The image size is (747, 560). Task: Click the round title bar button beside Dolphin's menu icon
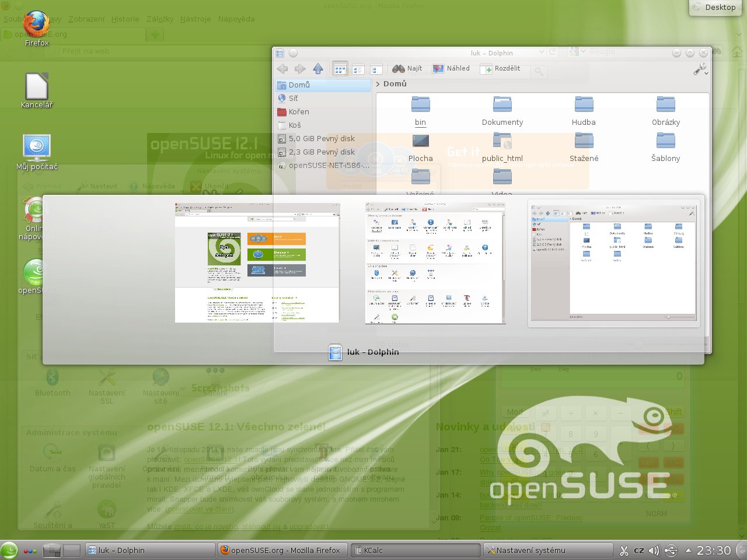point(294,53)
